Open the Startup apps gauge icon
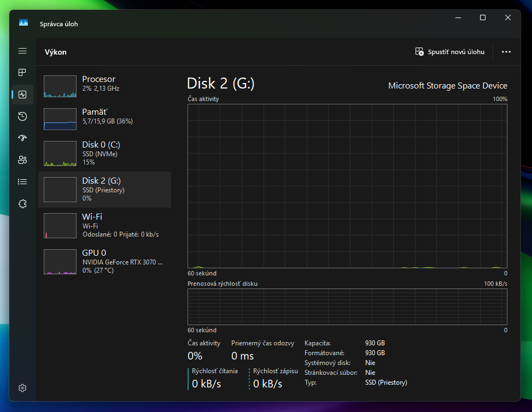 pyautogui.click(x=22, y=138)
